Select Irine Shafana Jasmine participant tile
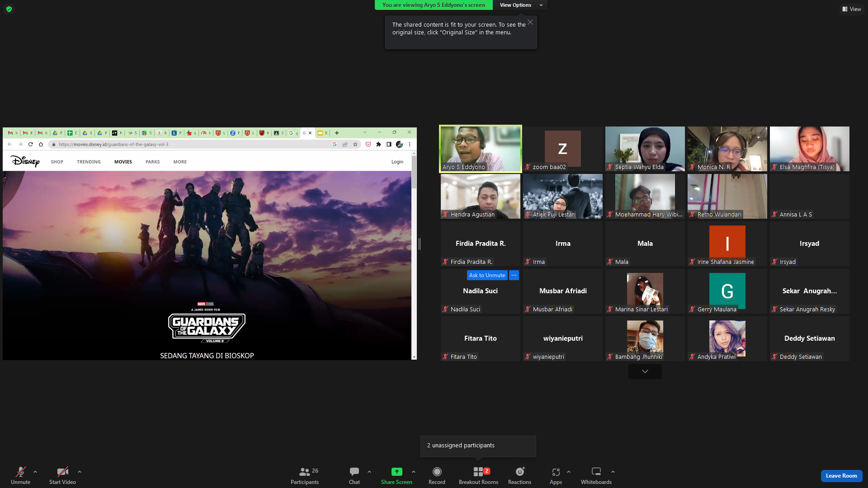Image resolution: width=868 pixels, height=488 pixels. (x=727, y=244)
